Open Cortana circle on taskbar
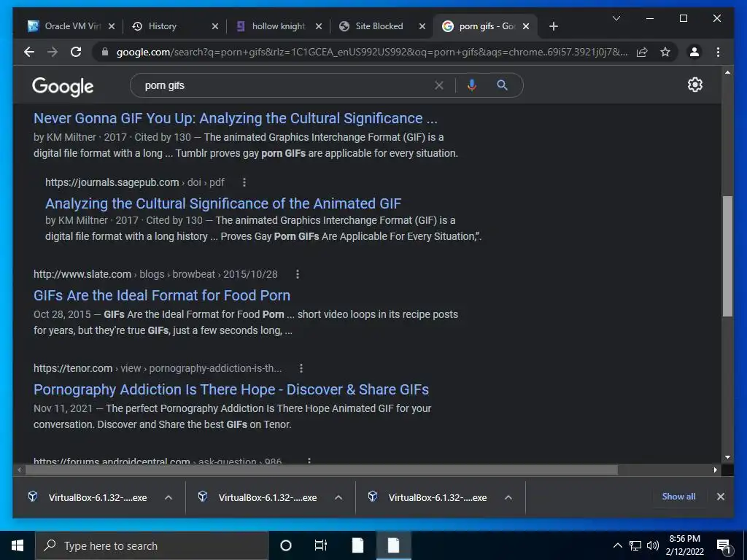This screenshot has width=747, height=560. (285, 545)
